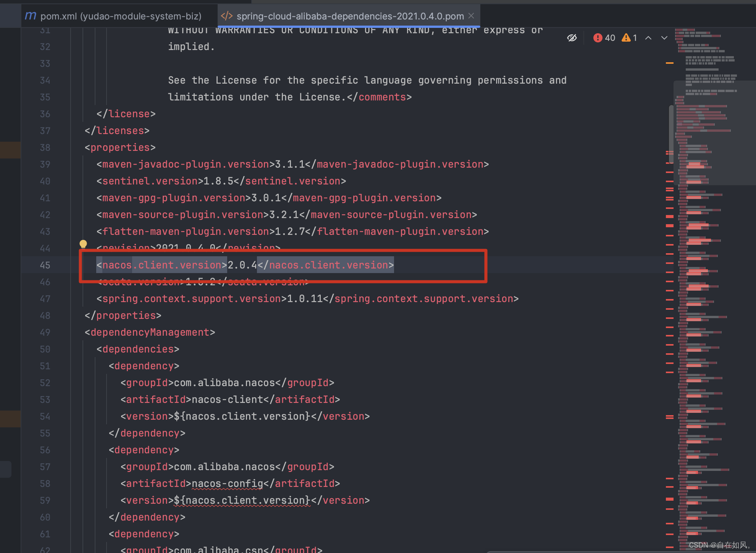The image size is (756, 553).
Task: Click maven-gpg-plugin.version line
Action: 269,198
